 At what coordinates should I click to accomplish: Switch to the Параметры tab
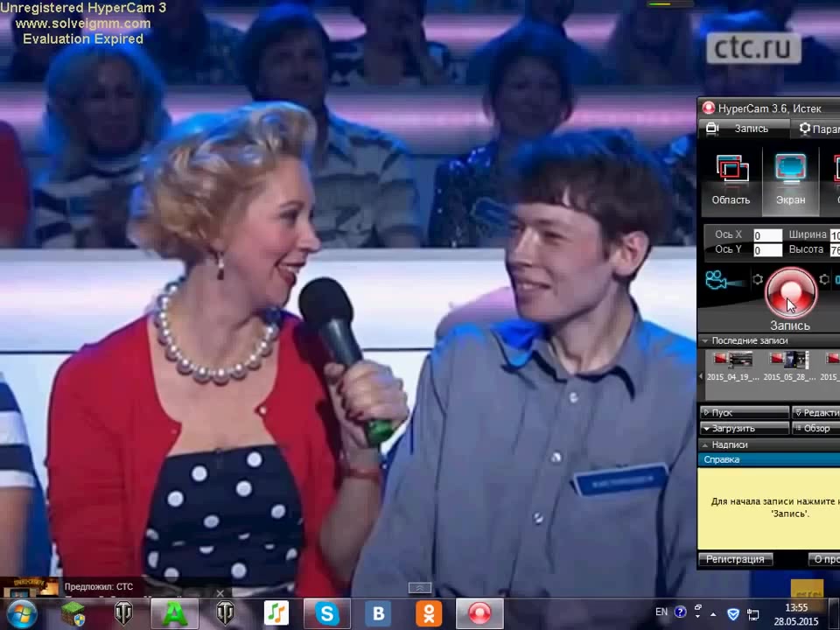click(x=820, y=129)
